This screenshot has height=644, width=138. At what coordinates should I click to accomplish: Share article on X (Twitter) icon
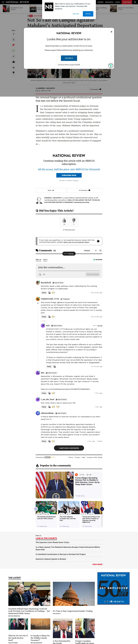pos(14,39)
